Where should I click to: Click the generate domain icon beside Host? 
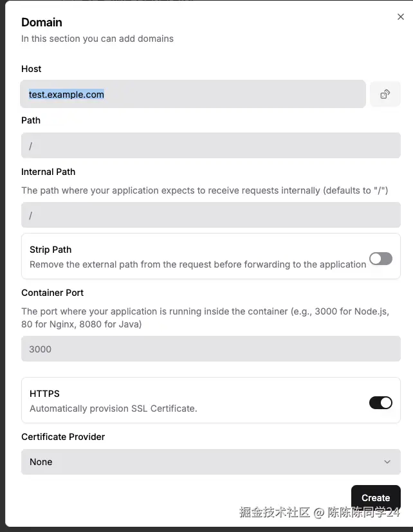(x=385, y=94)
